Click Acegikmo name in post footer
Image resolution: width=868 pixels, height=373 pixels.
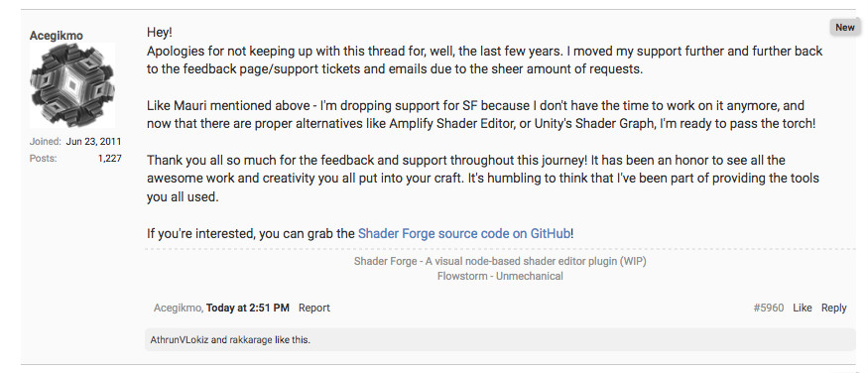pyautogui.click(x=179, y=308)
